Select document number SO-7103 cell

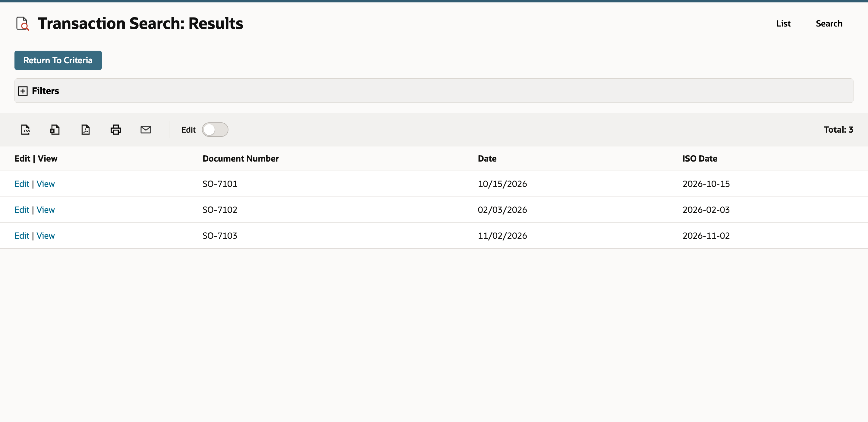[x=220, y=236]
